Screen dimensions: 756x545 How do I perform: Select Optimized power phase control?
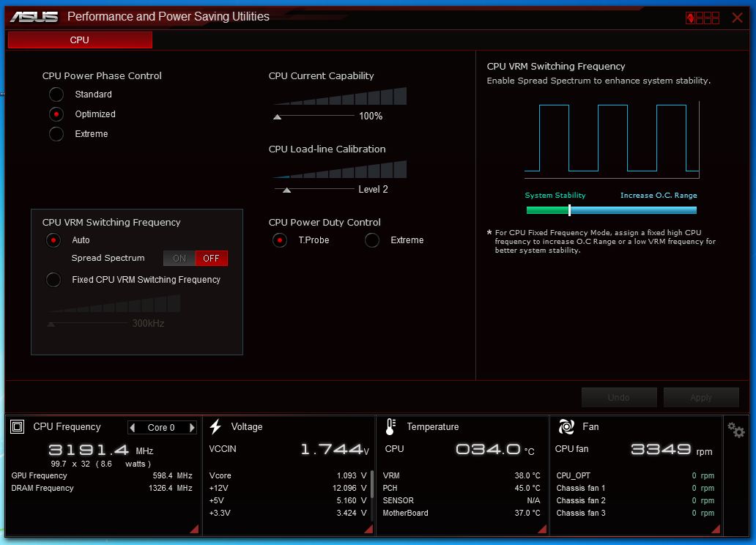tap(56, 114)
